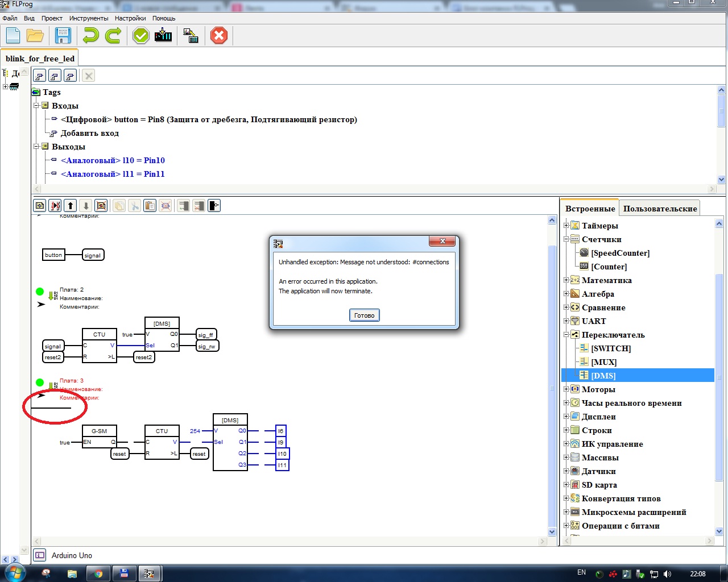Compile project with the board upload icon

tap(163, 36)
